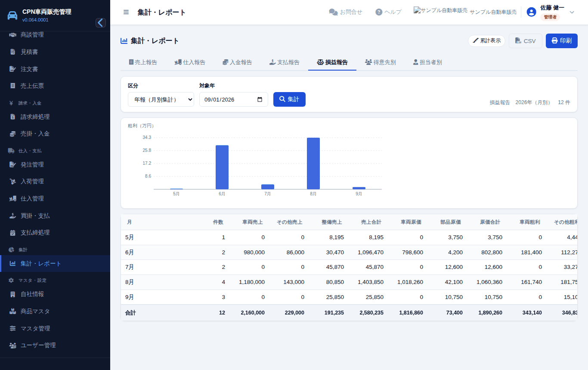This screenshot has height=370, width=588.
Task: Open 商談管理 in the sidebar
Action: (55, 35)
